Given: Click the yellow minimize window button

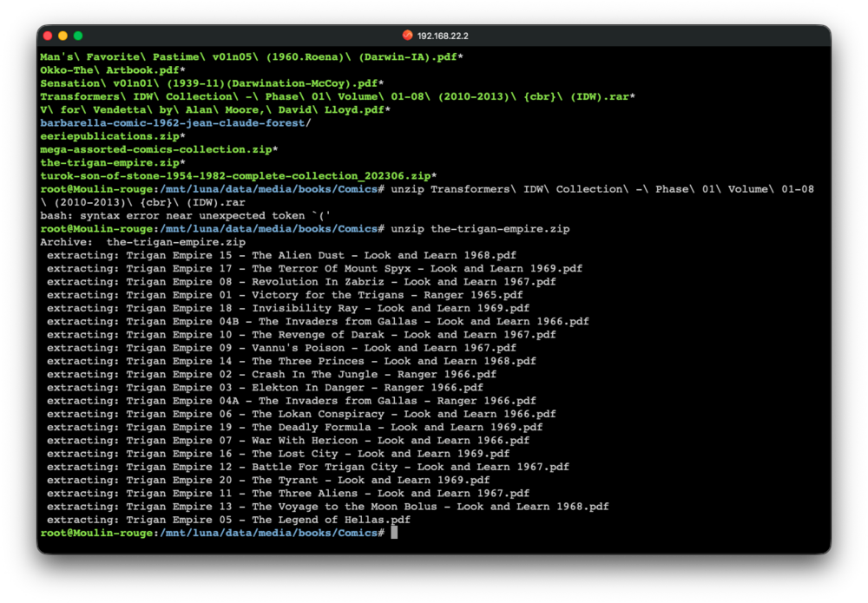Looking at the screenshot, I should click(62, 36).
